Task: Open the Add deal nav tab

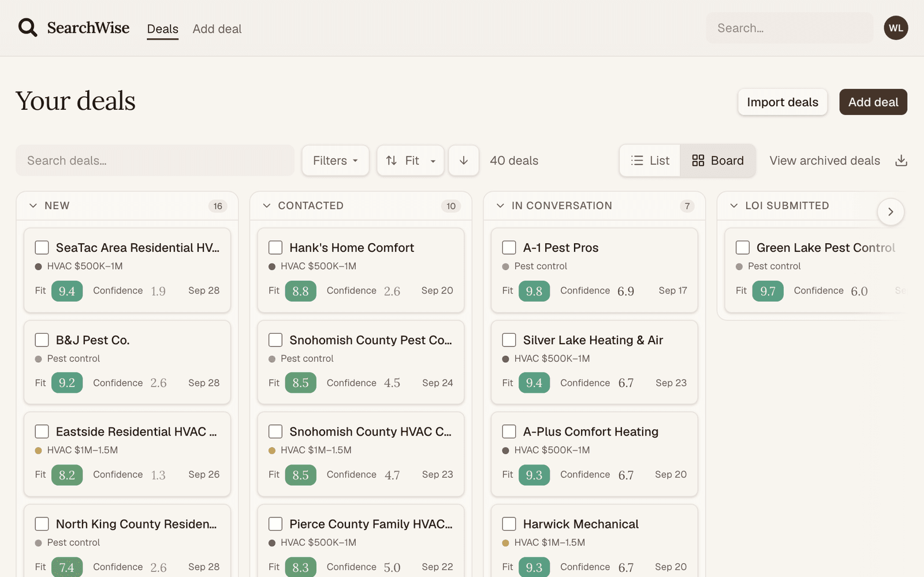Action: (217, 29)
